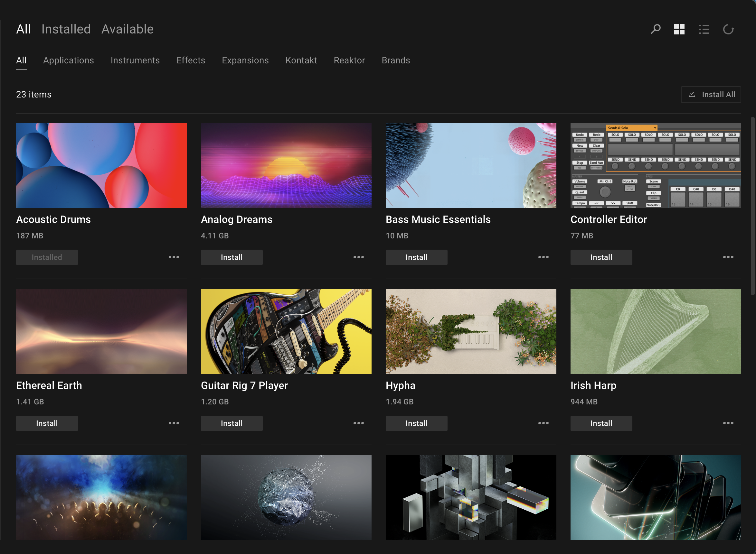The height and width of the screenshot is (554, 756).
Task: Expand the Ethereal Earth options menu
Action: click(x=174, y=423)
